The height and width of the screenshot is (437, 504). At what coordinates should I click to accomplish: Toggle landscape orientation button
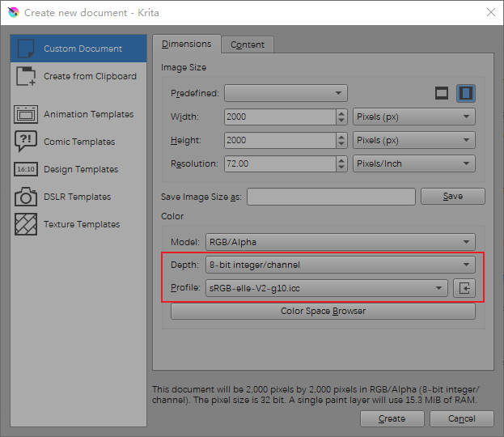(442, 93)
